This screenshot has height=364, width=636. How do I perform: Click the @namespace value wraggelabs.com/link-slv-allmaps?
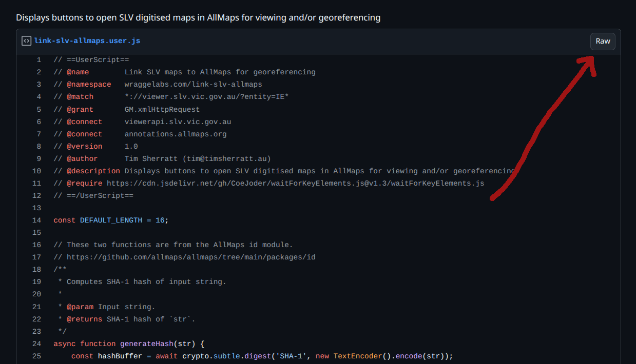point(193,85)
